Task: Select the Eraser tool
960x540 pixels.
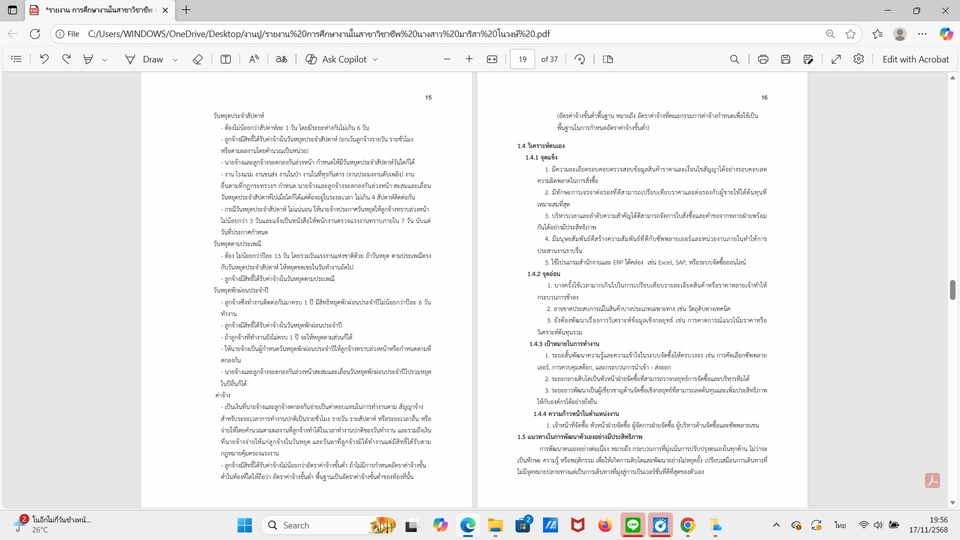Action: [x=197, y=59]
